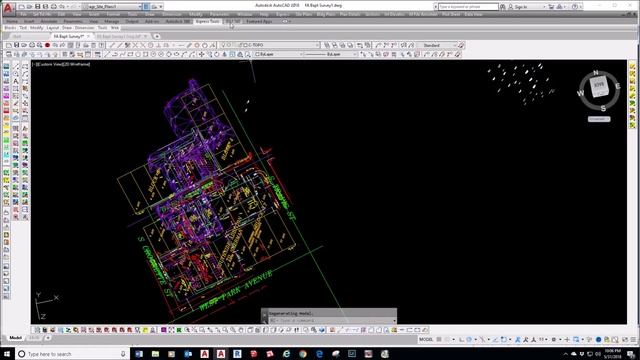Click the binoculars search icon beside keyword field
Viewport: 640px width, 360px height.
502,7
